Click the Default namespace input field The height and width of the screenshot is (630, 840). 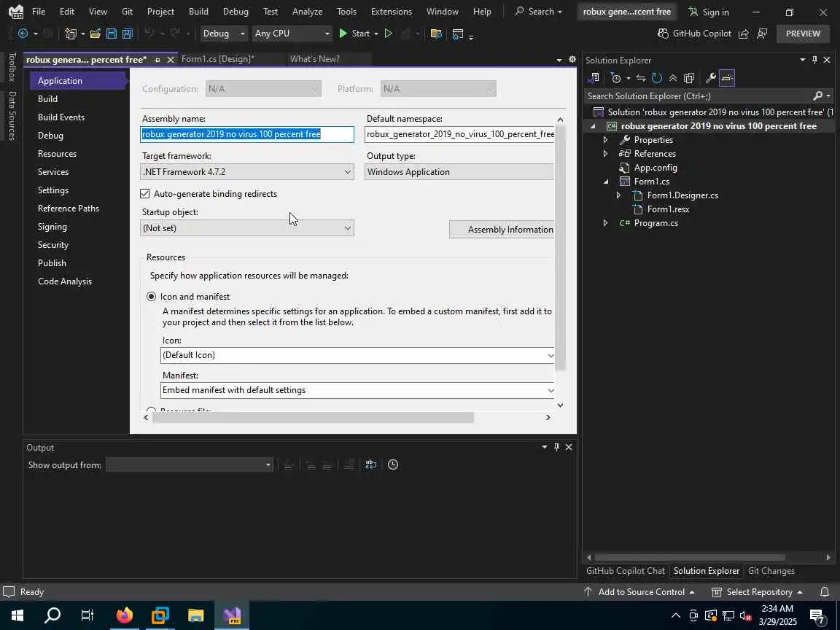pyautogui.click(x=459, y=134)
